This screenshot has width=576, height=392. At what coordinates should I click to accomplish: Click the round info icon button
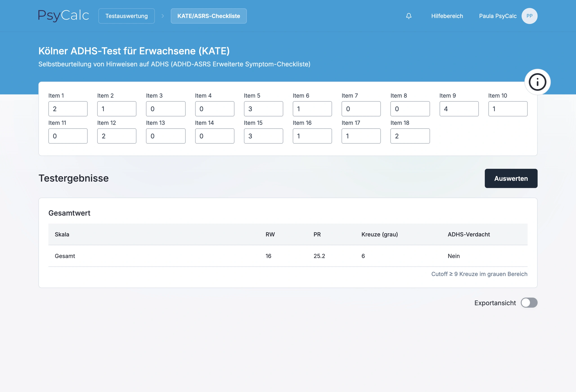537,82
